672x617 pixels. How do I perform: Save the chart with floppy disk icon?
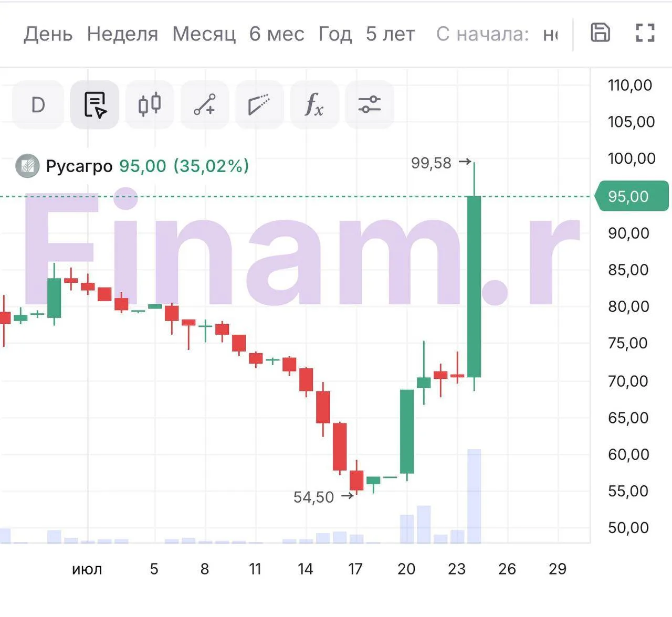point(600,33)
